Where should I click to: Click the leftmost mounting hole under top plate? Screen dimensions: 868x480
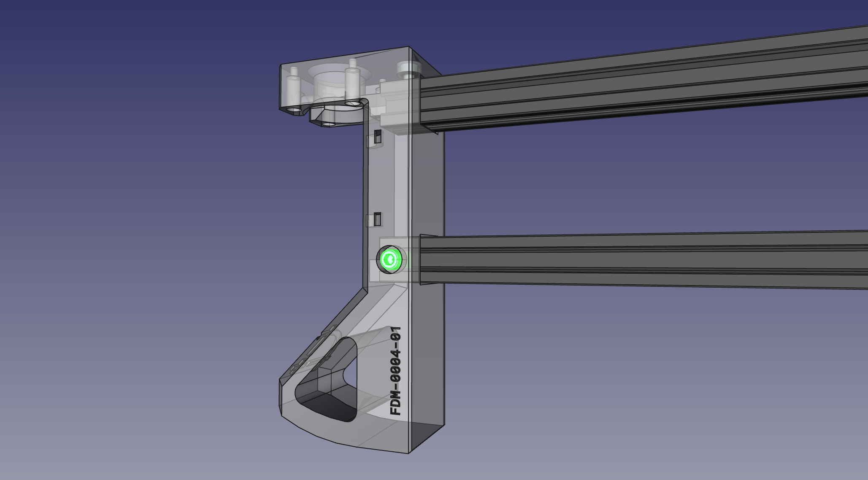(x=293, y=110)
